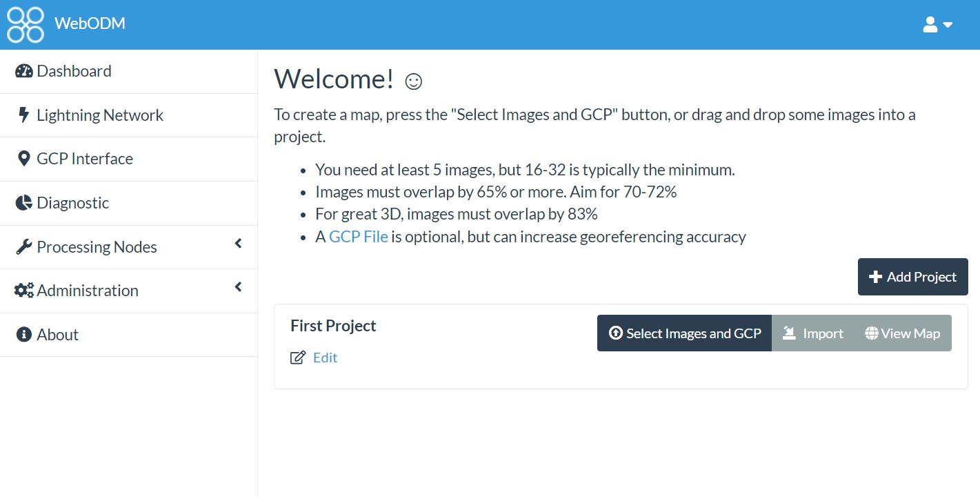Click the Add Project button
Screen dimensions: 980x497
point(912,277)
